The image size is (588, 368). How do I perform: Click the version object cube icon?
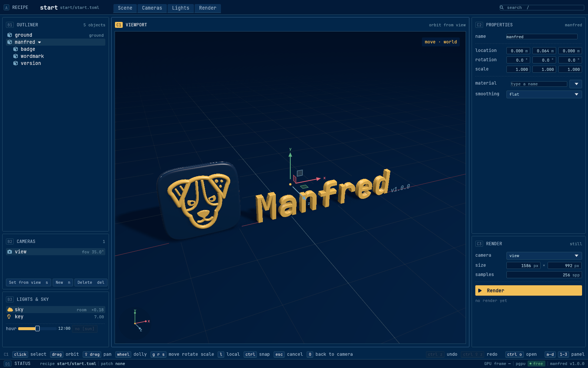click(x=16, y=63)
